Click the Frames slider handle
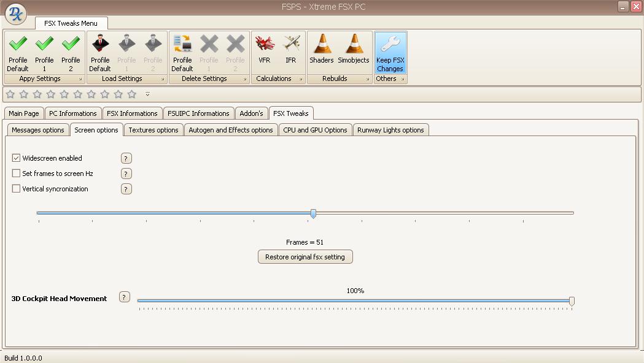The height and width of the screenshot is (363, 644). pos(313,213)
